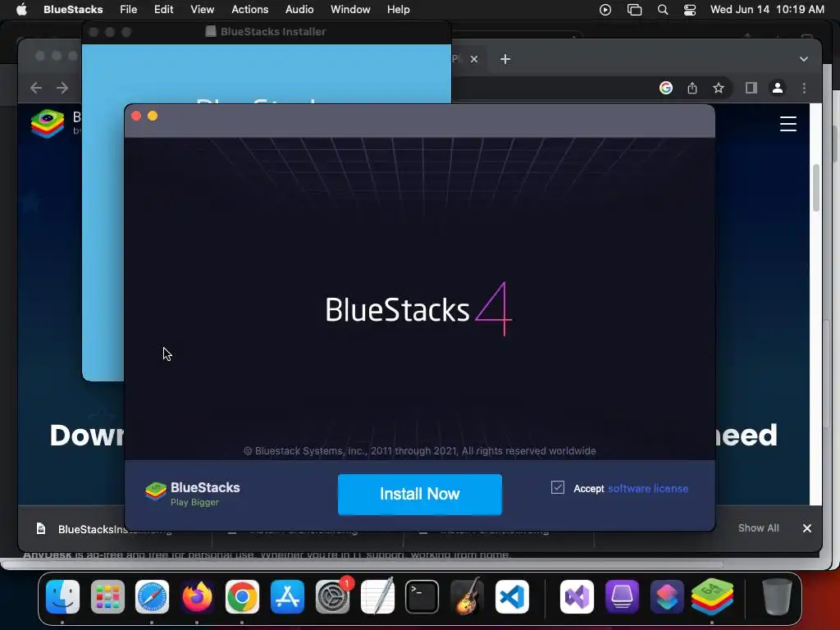Open TextEdit from the dock
This screenshot has height=630, width=840.
tap(377, 597)
